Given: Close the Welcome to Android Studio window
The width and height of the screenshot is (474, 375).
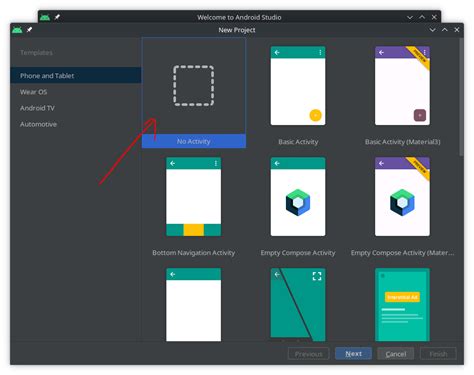Looking at the screenshot, I should point(434,17).
